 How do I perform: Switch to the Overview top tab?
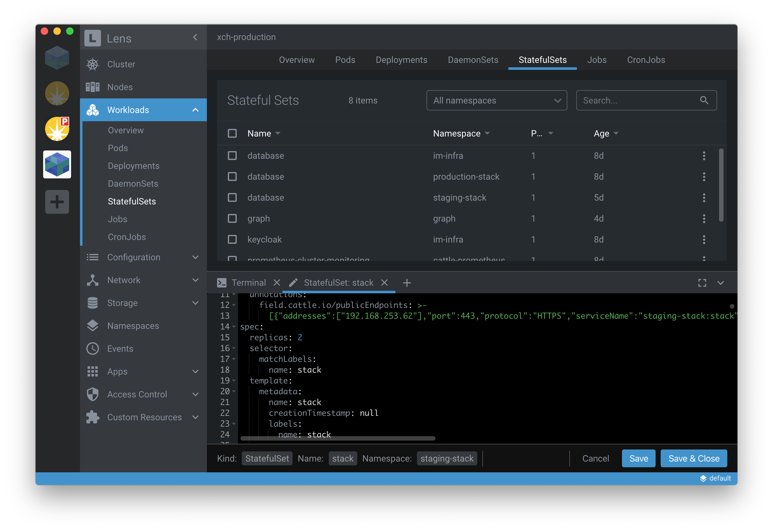(x=296, y=60)
